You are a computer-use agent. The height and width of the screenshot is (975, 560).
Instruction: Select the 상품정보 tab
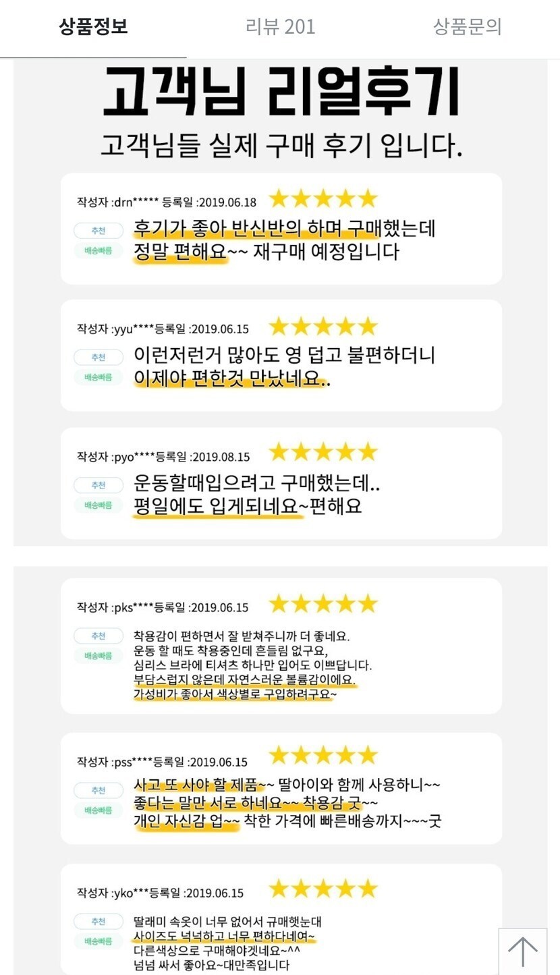(x=93, y=27)
